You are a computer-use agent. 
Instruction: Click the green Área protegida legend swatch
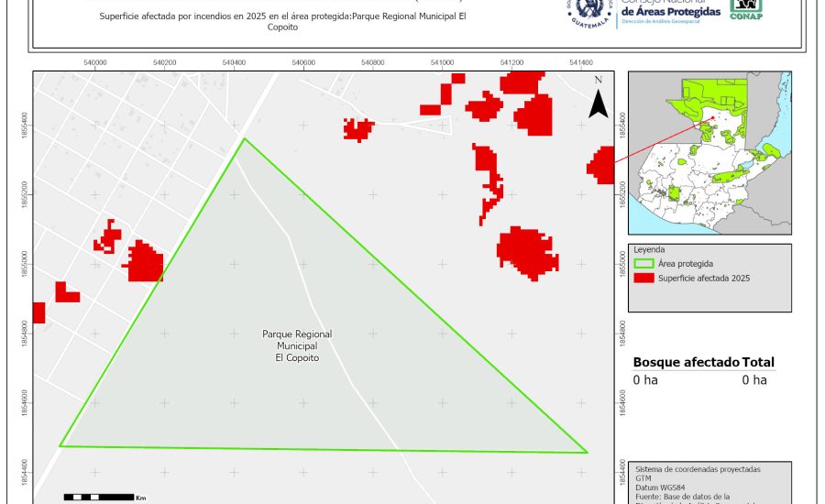[643, 263]
